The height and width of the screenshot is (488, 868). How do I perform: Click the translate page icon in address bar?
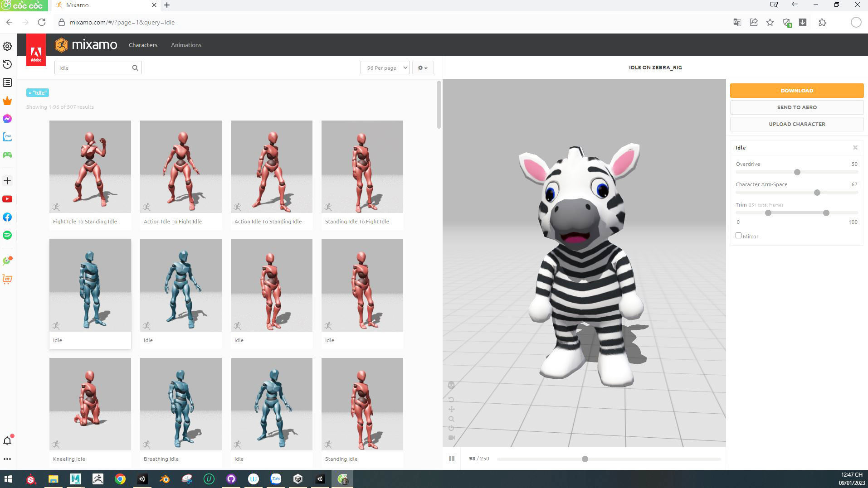pos(737,22)
